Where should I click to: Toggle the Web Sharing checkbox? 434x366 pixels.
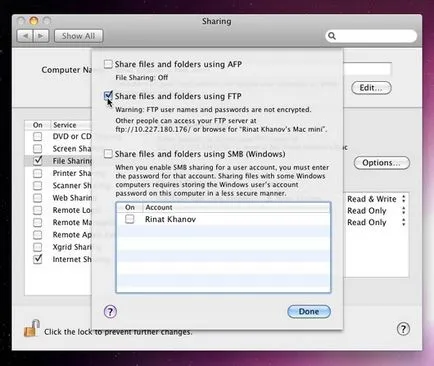point(38,198)
